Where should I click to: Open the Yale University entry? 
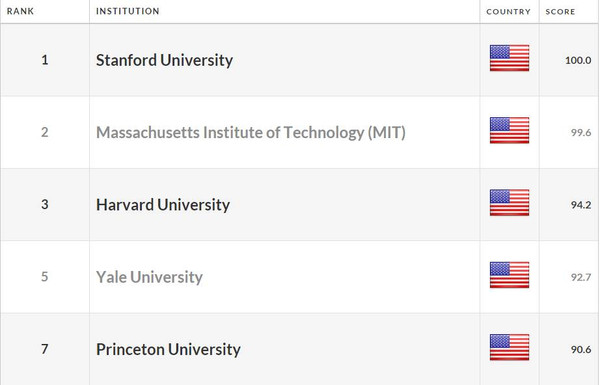(x=149, y=277)
